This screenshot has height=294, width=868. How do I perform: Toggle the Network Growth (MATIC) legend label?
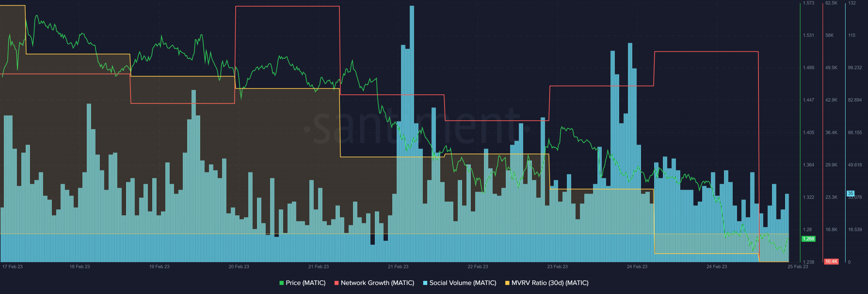(377, 283)
